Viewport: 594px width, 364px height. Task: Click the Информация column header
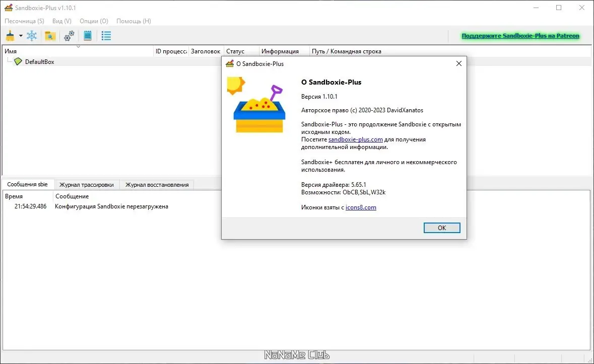click(284, 51)
